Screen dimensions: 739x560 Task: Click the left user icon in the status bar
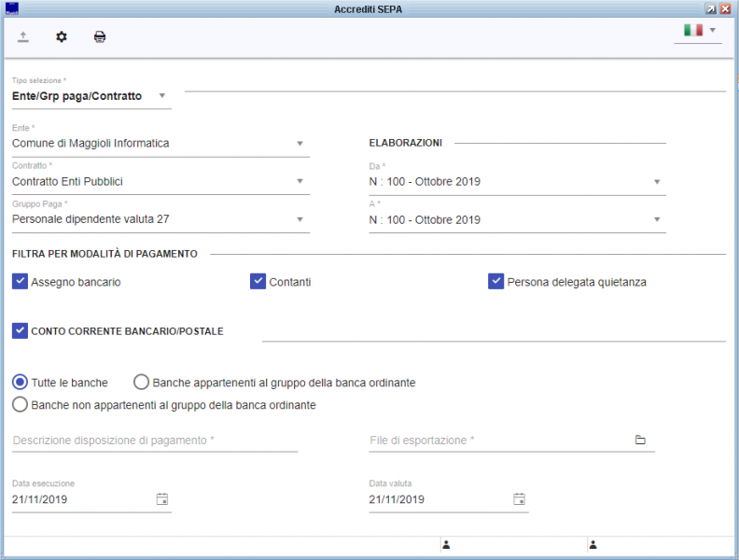click(446, 544)
